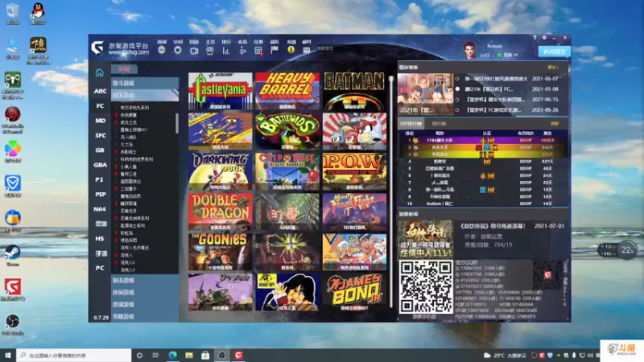Select the news item dated 2021-06-26

pos(511,110)
